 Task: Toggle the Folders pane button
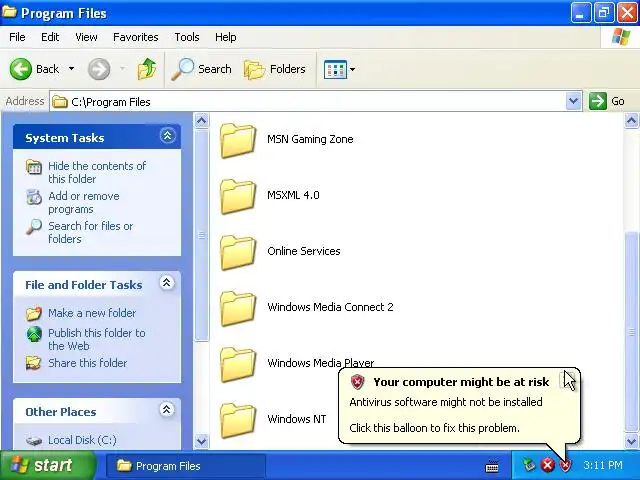coord(275,69)
